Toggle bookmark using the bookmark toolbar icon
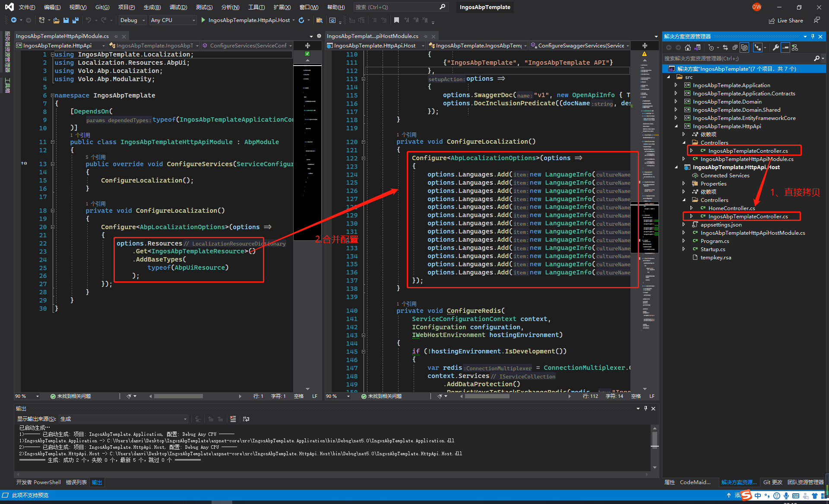Image resolution: width=829 pixels, height=504 pixels. (396, 20)
